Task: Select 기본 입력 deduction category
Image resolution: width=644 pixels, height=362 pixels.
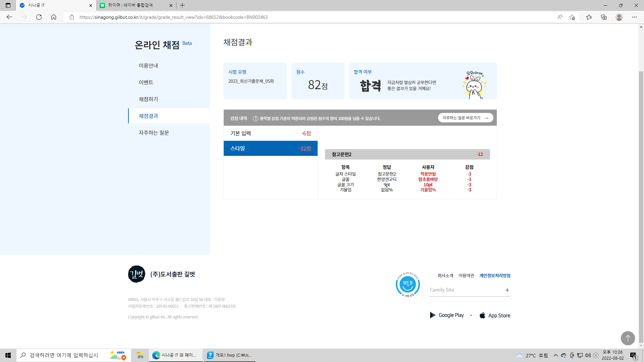Action: 270,133
